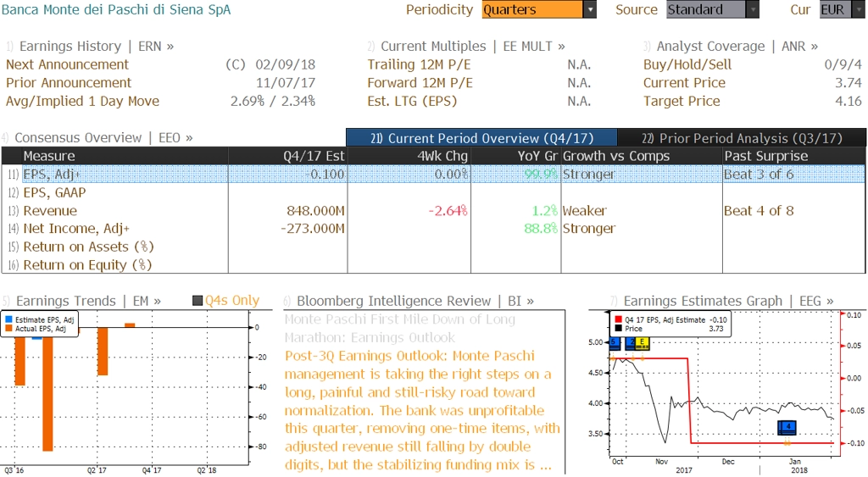Open the Source dropdown arrow
The image size is (868, 477).
coord(753,9)
